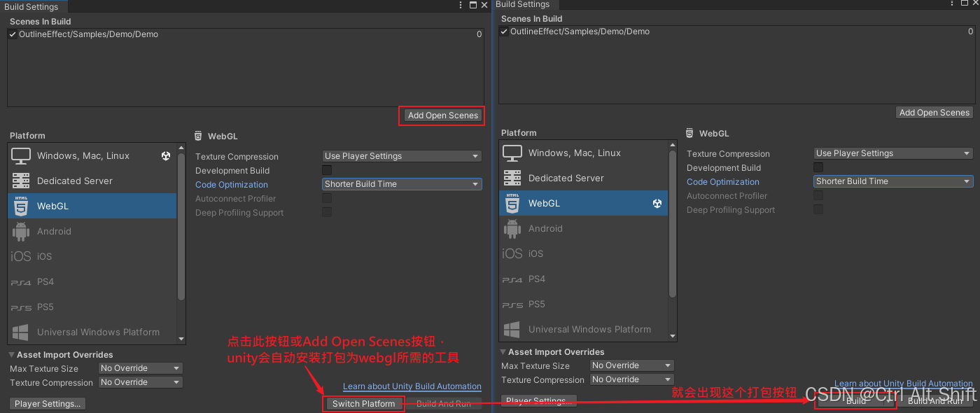Select PS4 platform in left window
The image size is (980, 413).
coord(92,282)
